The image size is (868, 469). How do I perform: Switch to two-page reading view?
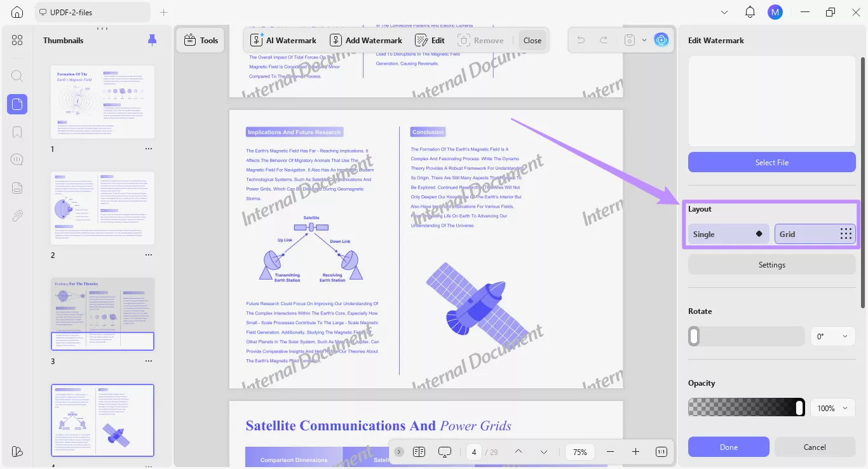pyautogui.click(x=419, y=451)
